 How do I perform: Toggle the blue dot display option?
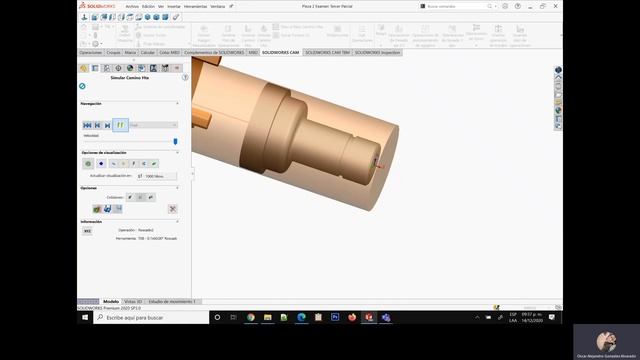click(101, 164)
